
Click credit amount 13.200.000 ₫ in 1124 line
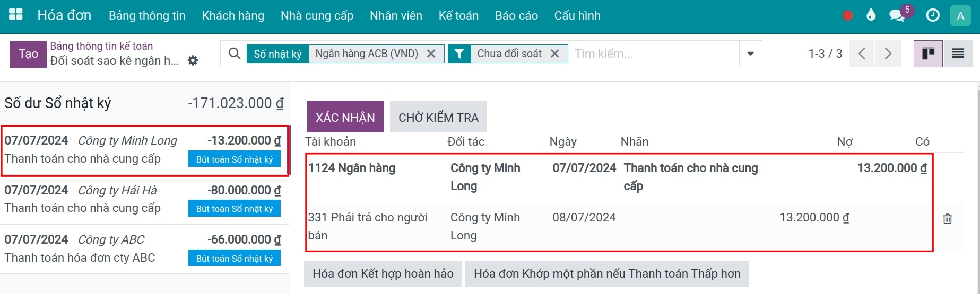coord(892,168)
